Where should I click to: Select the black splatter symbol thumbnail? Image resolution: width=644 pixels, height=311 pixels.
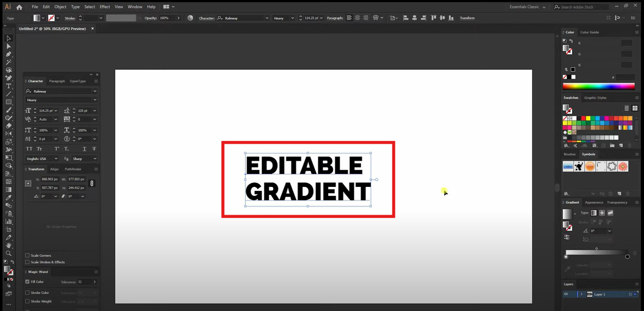pos(579,166)
